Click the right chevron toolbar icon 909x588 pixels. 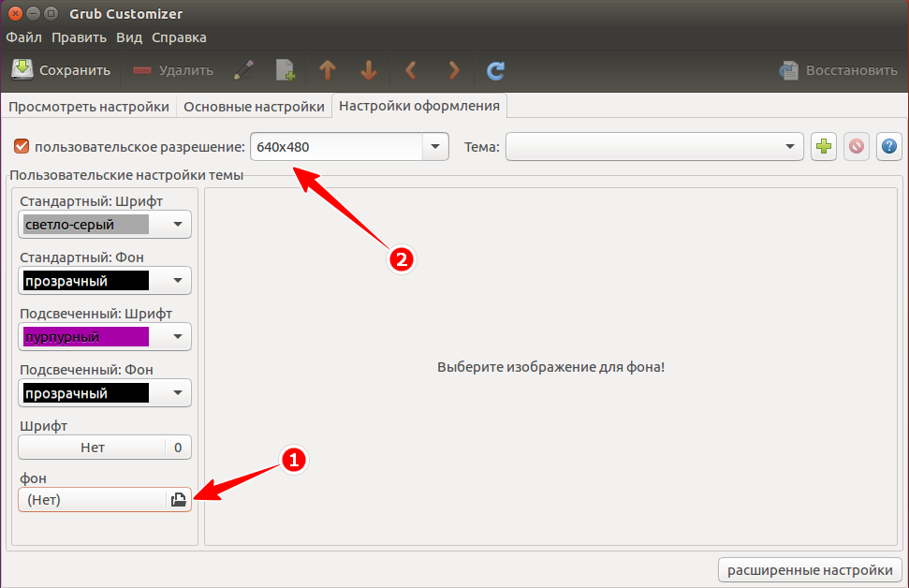coord(453,70)
